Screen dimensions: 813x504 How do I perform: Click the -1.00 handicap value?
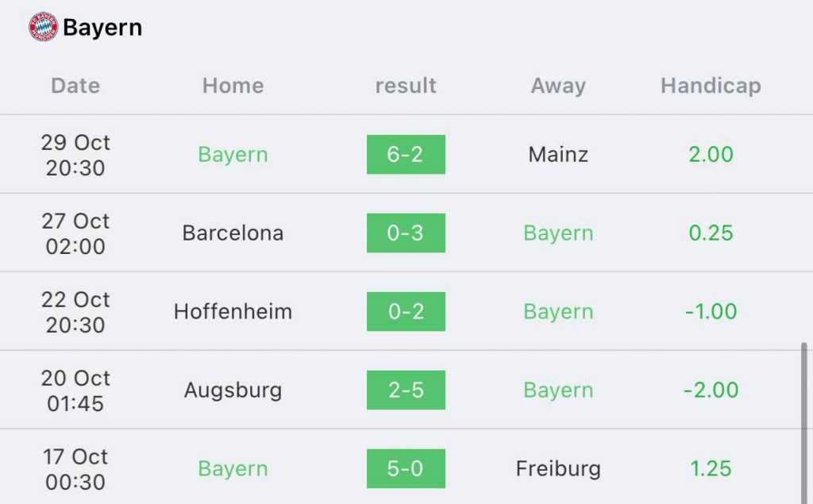(711, 312)
